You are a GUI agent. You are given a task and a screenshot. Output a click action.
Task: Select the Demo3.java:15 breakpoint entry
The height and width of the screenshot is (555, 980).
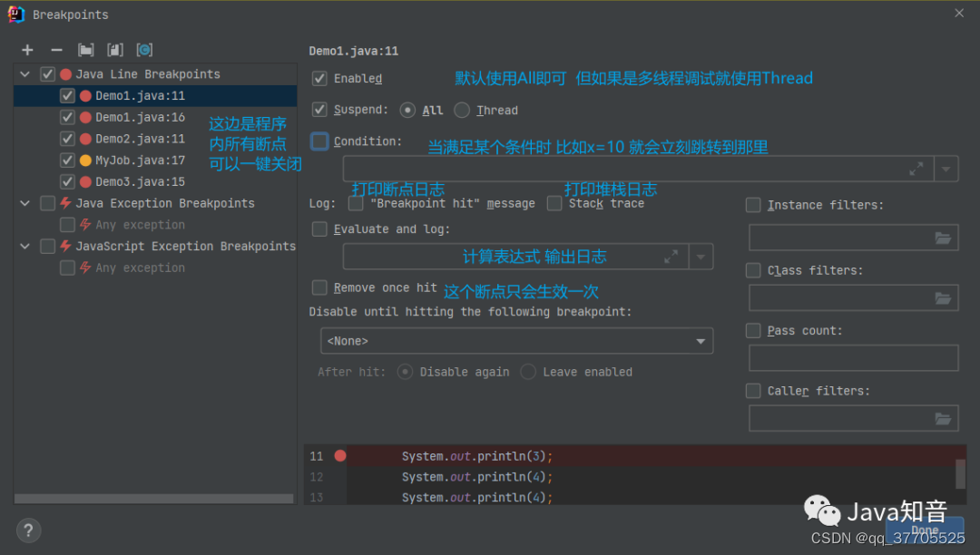point(140,181)
